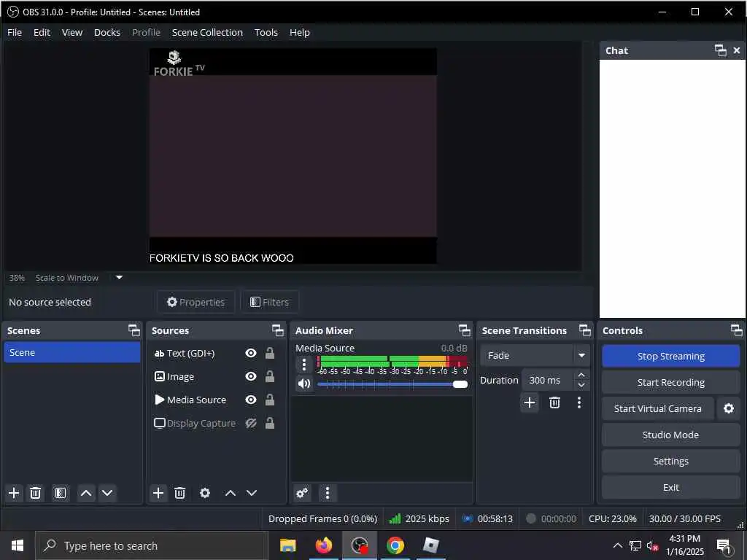Remove selected scene with trash icon

tap(35, 493)
